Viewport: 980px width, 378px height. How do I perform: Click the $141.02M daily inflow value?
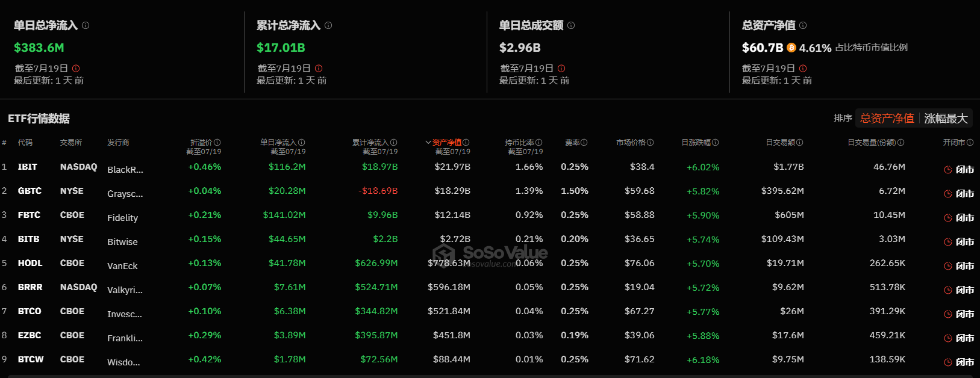tap(284, 215)
